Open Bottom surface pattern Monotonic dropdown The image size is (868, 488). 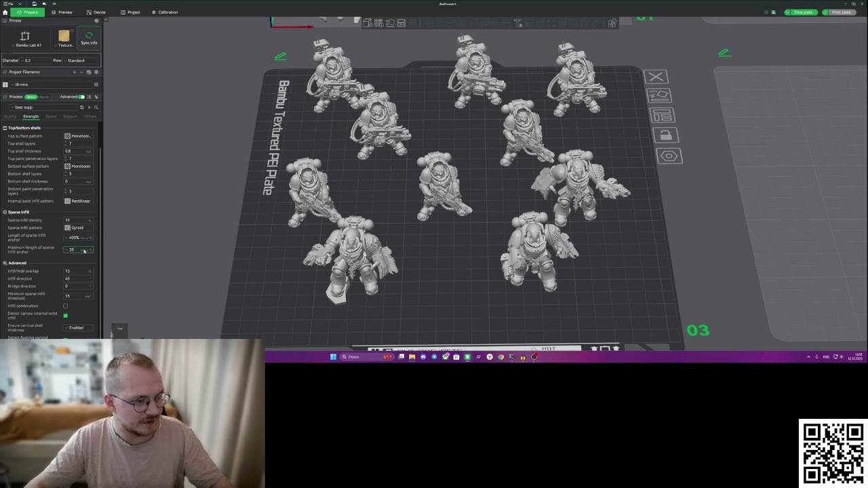click(x=78, y=166)
